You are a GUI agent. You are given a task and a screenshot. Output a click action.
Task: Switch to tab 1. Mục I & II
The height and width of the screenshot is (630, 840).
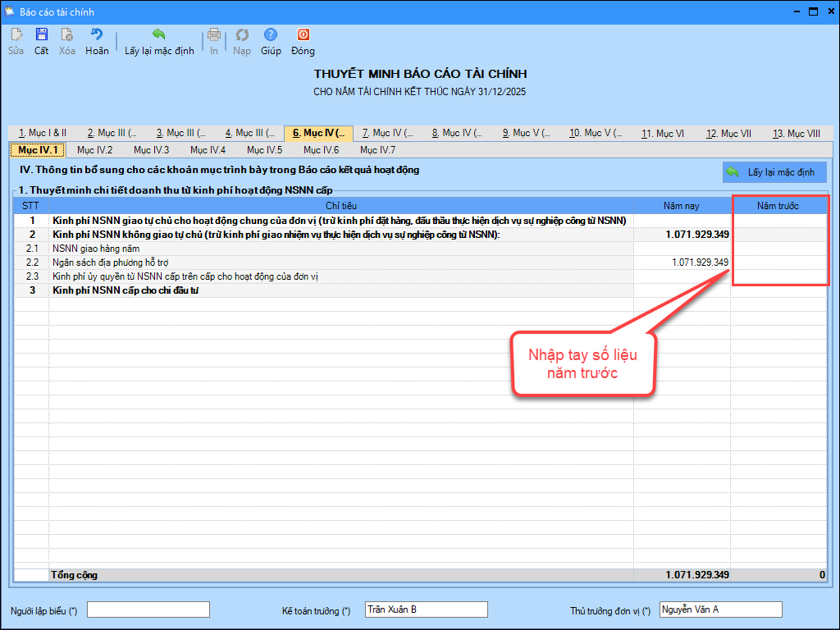click(43, 133)
